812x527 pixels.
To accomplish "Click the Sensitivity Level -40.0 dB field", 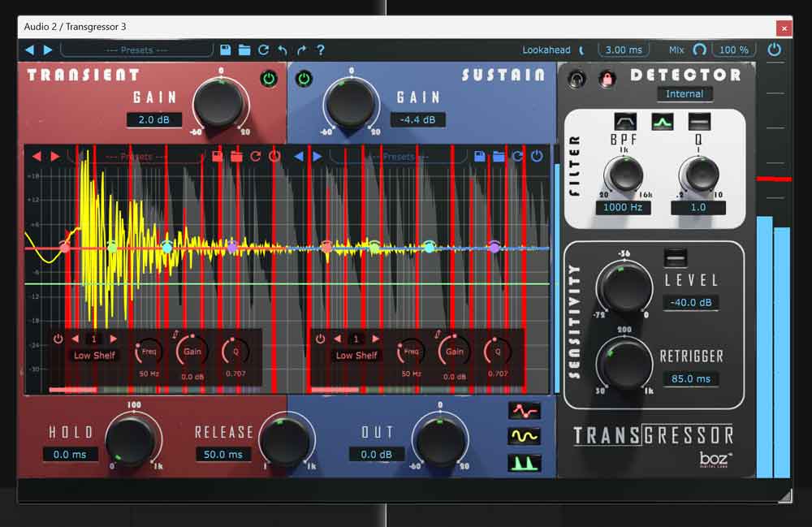I will (691, 303).
